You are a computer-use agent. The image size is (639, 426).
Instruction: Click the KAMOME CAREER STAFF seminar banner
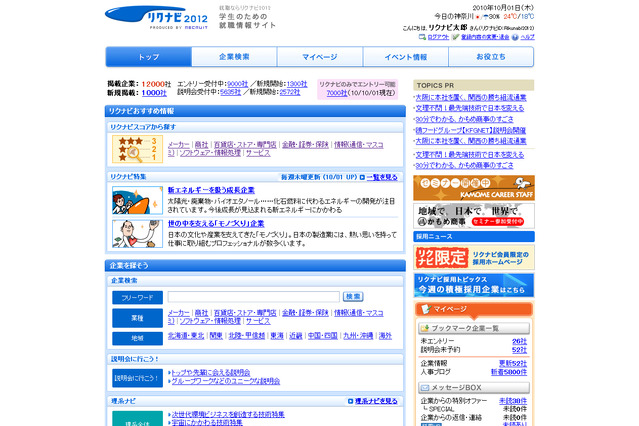474,188
